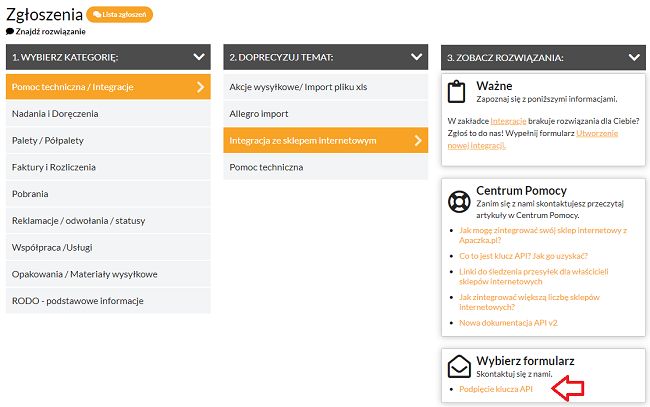
Task: Open the Lista zgłoszeń button
Action: 120,15
